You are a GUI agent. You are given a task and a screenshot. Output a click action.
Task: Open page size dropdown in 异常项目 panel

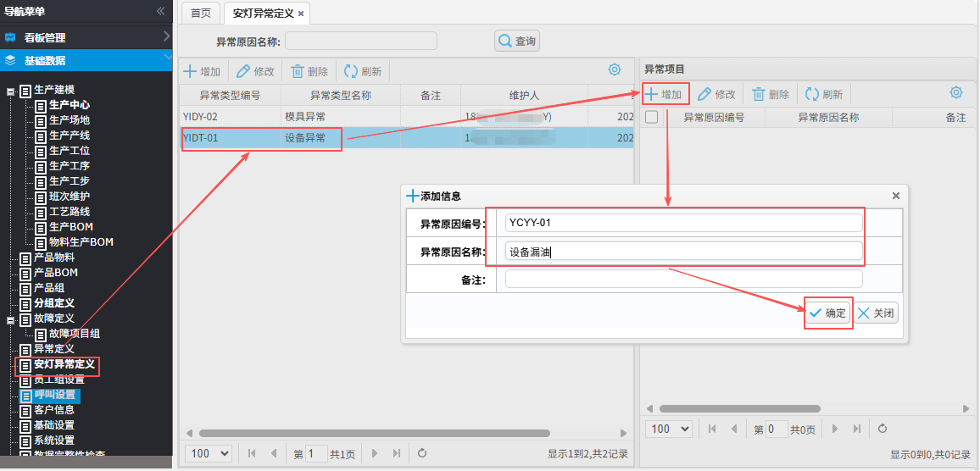click(x=669, y=429)
